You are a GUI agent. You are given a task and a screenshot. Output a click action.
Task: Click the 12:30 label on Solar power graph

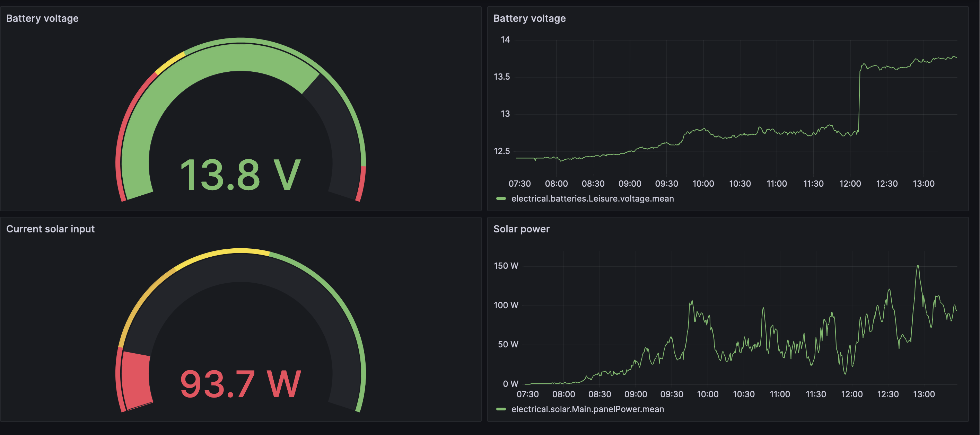(887, 394)
